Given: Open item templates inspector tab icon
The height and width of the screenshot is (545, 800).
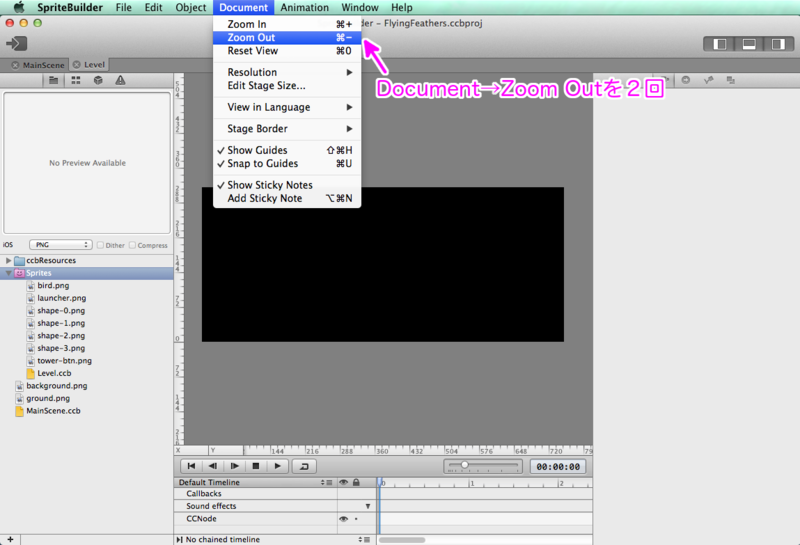Looking at the screenshot, I should click(x=731, y=80).
